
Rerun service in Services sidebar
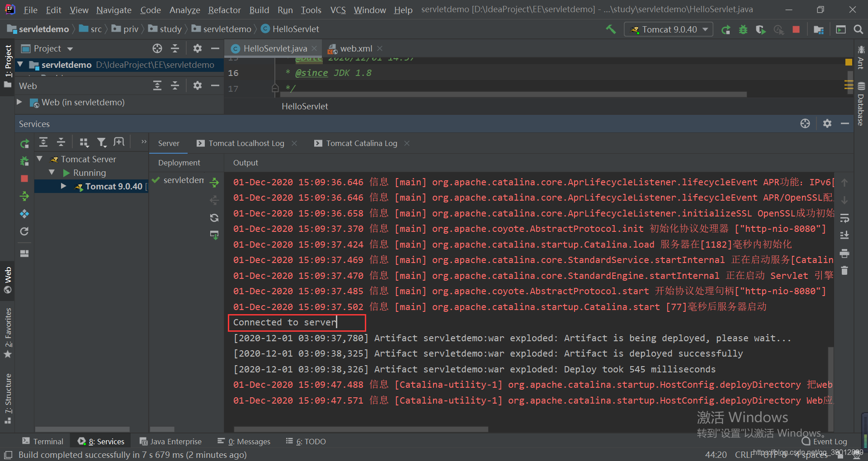[x=24, y=144]
